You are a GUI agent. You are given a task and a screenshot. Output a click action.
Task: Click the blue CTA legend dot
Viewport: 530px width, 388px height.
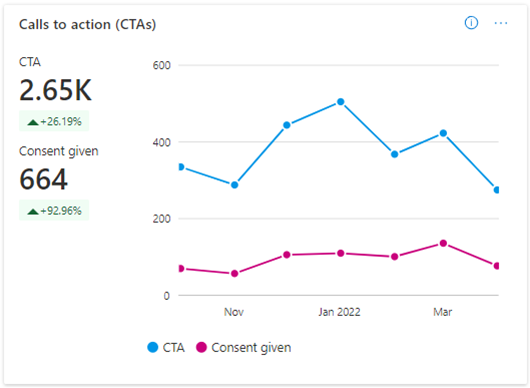click(153, 347)
